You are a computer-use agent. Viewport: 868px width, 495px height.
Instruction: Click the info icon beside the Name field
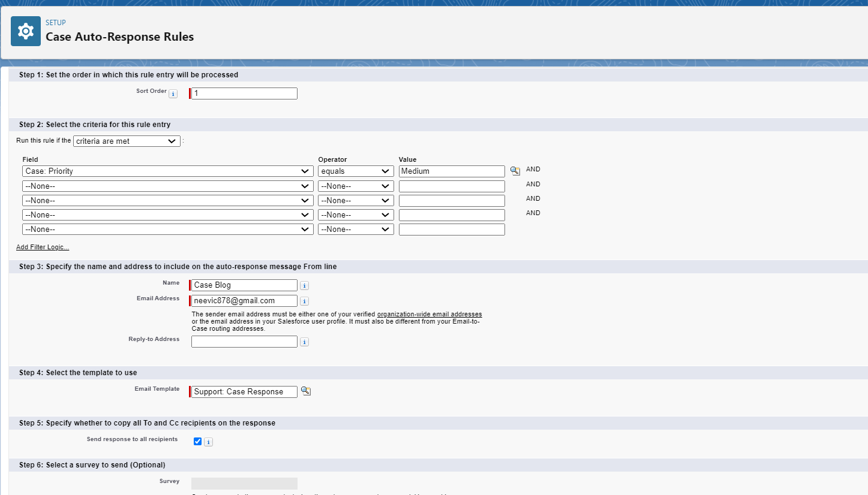pyautogui.click(x=304, y=285)
